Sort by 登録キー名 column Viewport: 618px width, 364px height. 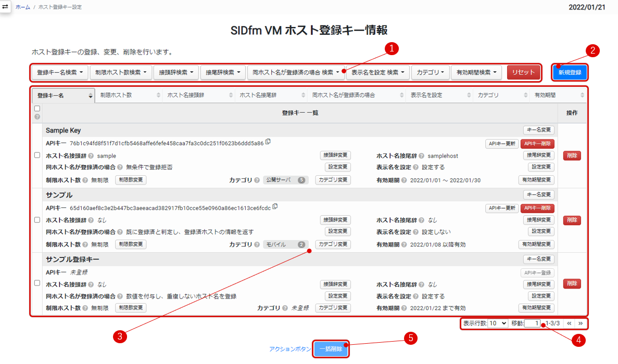(x=64, y=96)
